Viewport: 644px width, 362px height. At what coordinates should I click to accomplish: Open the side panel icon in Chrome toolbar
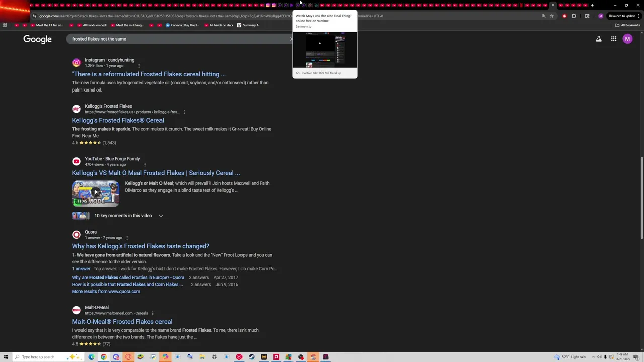pyautogui.click(x=587, y=16)
